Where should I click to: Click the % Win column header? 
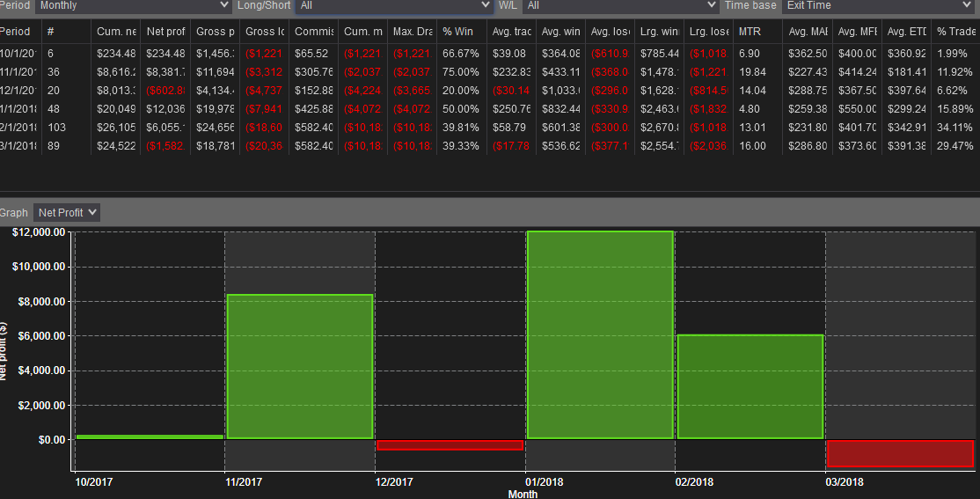462,32
